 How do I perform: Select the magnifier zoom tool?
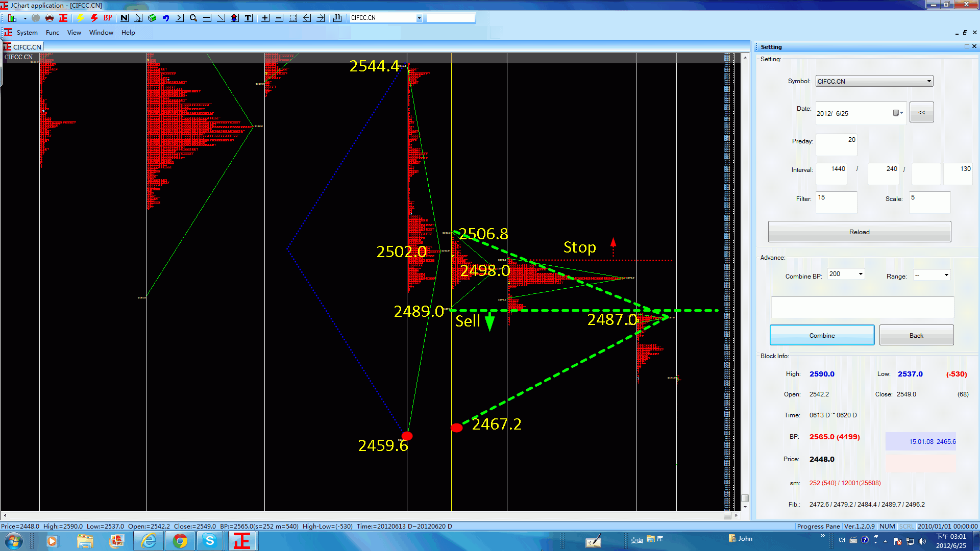click(x=193, y=18)
